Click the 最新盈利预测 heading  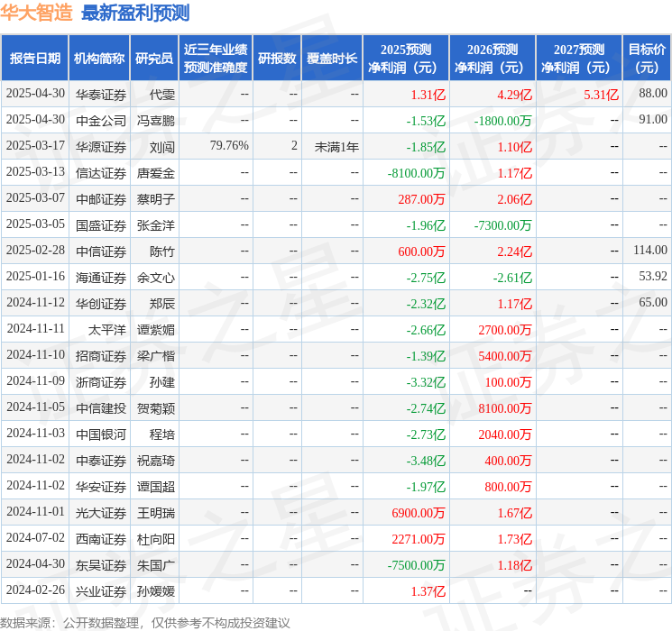135,13
